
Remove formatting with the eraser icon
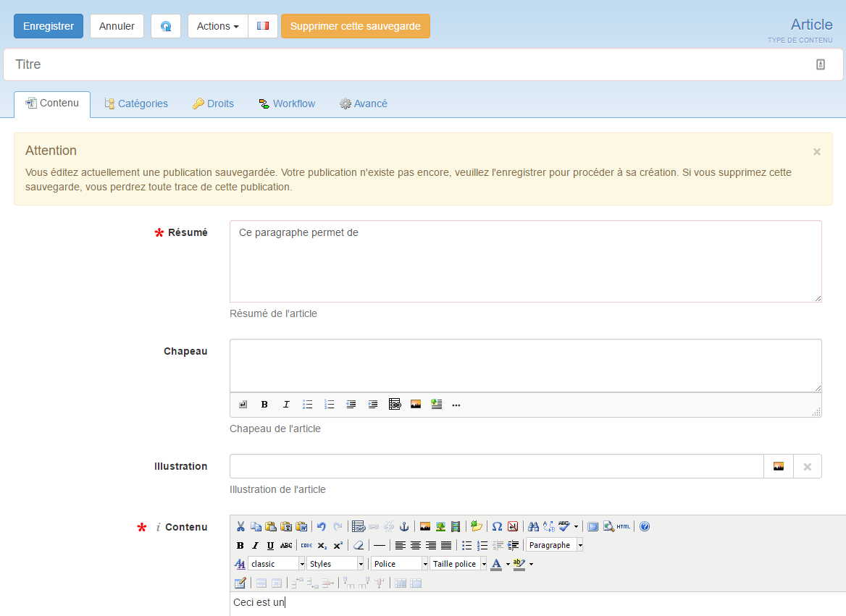coord(359,545)
